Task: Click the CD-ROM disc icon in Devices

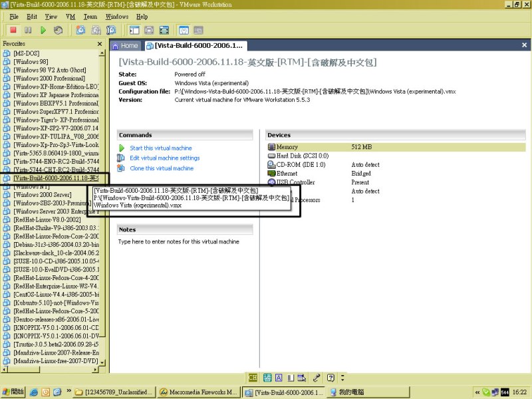Action: click(x=271, y=164)
